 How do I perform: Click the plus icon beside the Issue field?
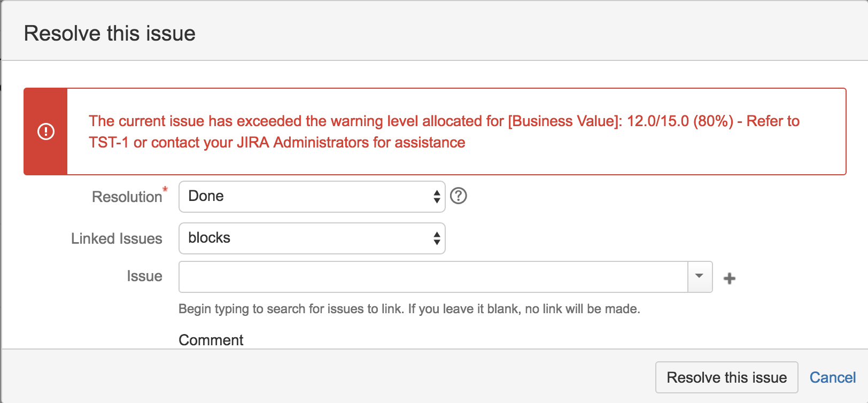coord(730,278)
